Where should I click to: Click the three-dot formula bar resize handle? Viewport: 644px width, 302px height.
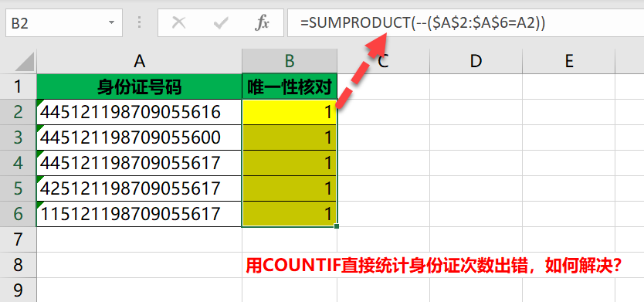pyautogui.click(x=140, y=23)
